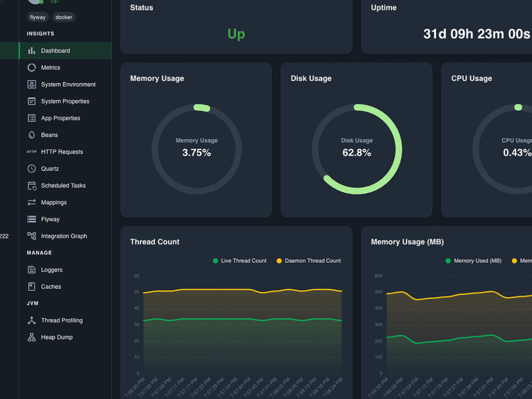This screenshot has height=399, width=532.
Task: Click the Beans icon
Action: [31, 135]
